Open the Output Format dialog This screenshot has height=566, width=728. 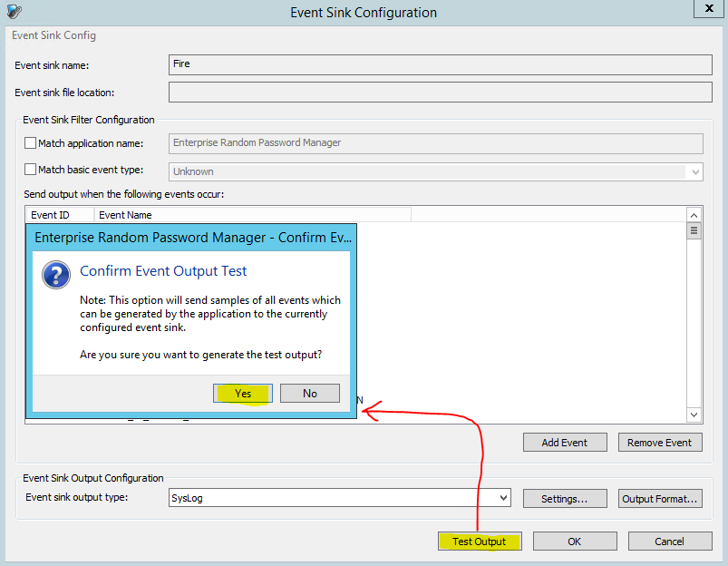(x=660, y=499)
